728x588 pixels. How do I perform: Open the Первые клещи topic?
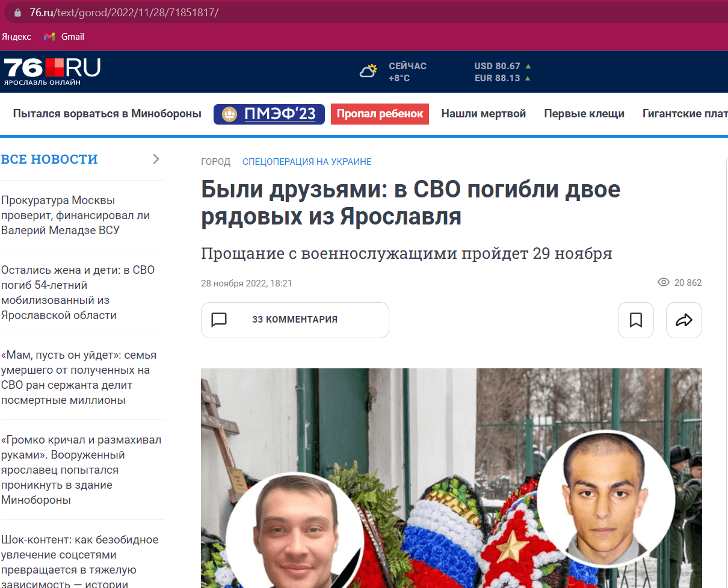(x=584, y=114)
